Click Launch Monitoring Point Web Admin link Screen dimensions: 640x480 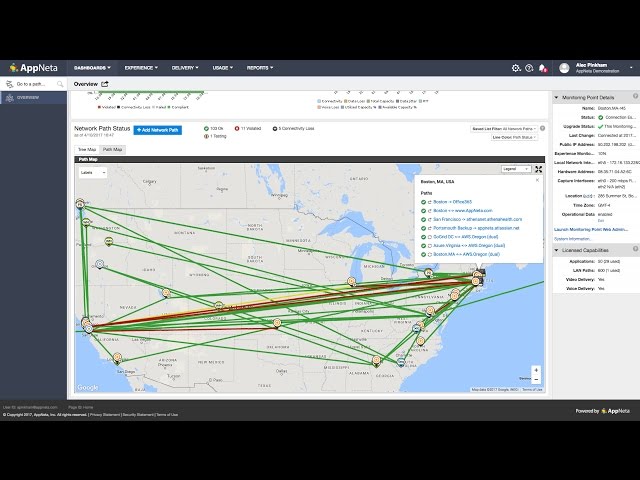pyautogui.click(x=591, y=229)
